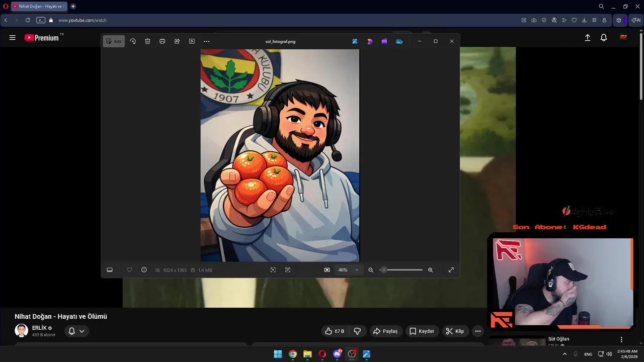Screen dimensions: 644x362
Task: Open Opera AI assistant button
Action: (636, 20)
